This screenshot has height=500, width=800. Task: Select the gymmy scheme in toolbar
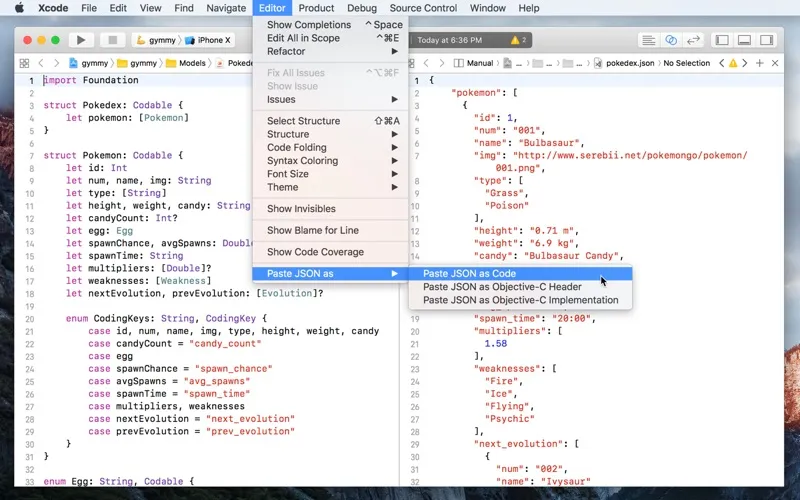[157, 40]
